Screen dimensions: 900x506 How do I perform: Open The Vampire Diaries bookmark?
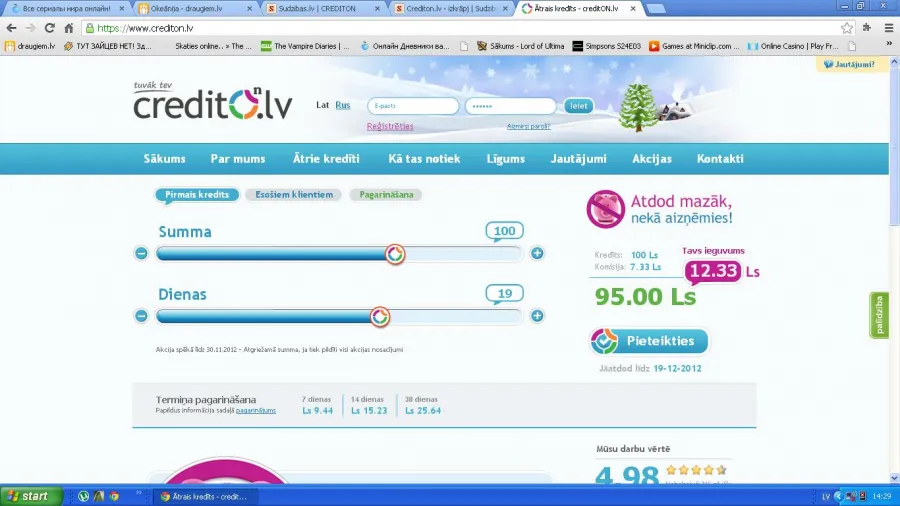coord(305,46)
